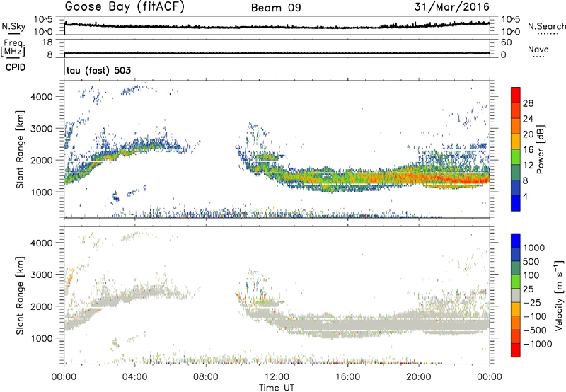Click the '12:00' time axis label
Image resolution: width=566 pixels, height=392 pixels.
(x=277, y=377)
